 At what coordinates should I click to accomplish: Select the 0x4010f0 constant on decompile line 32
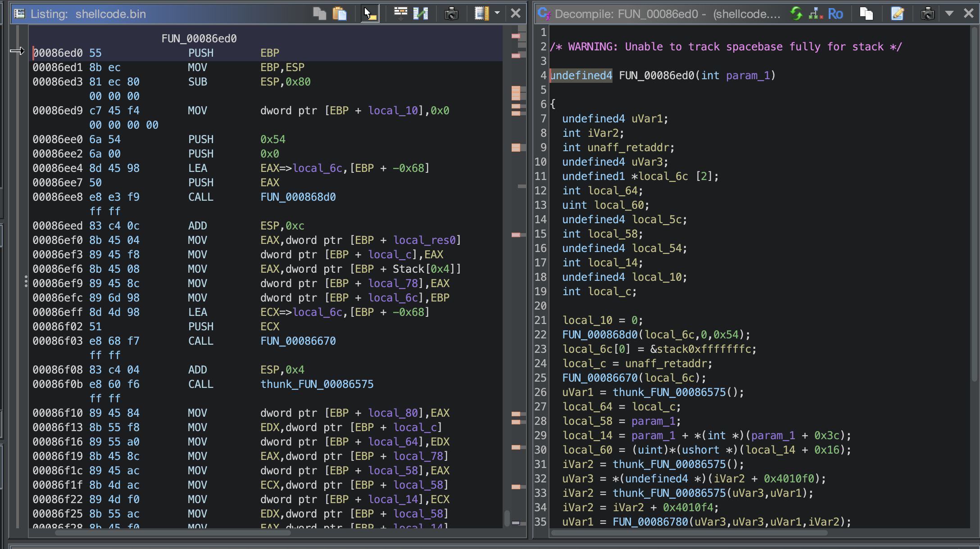pos(792,478)
